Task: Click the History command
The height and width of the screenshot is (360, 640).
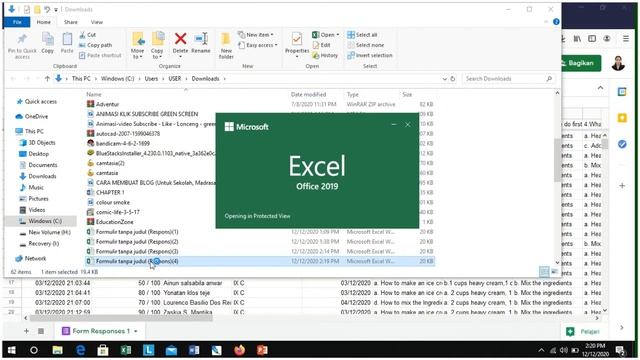Action: click(325, 55)
